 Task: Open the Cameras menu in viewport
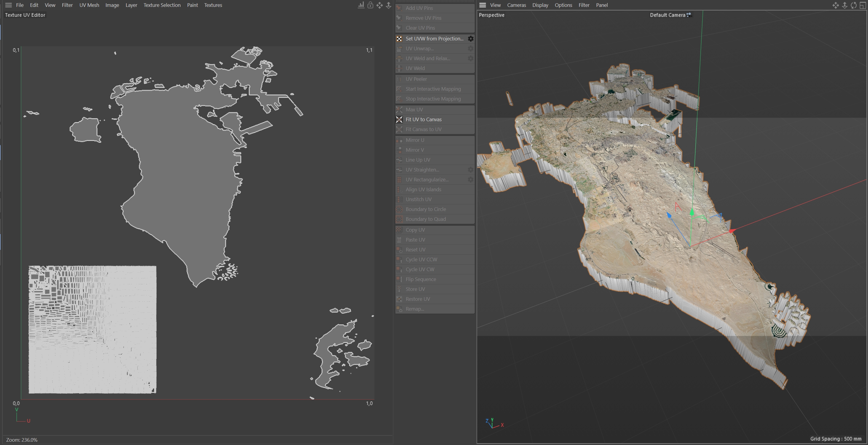516,5
